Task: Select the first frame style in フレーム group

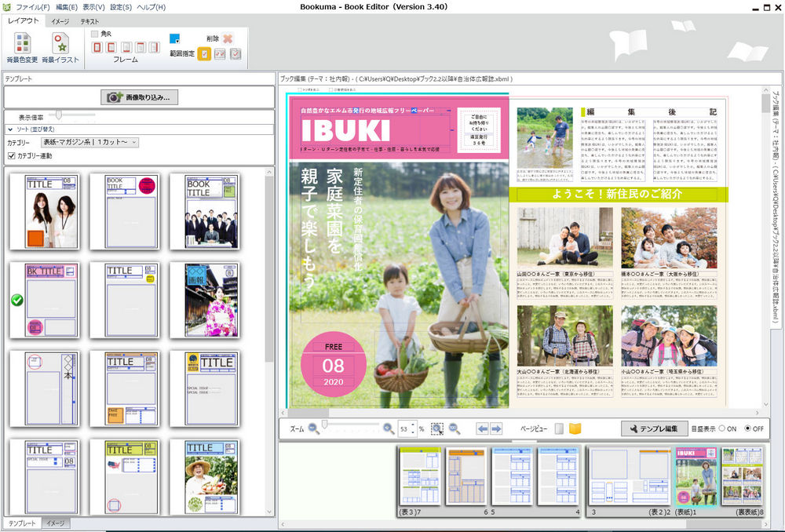Action: pos(97,47)
